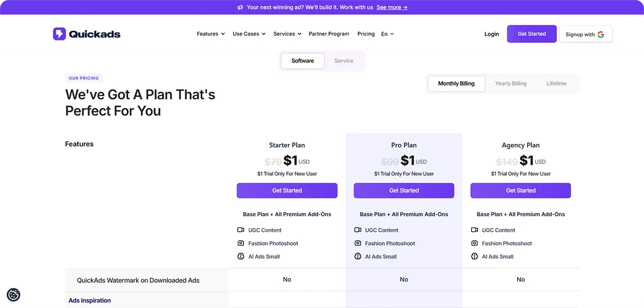
Task: Expand the Features nav dropdown
Action: pos(211,34)
